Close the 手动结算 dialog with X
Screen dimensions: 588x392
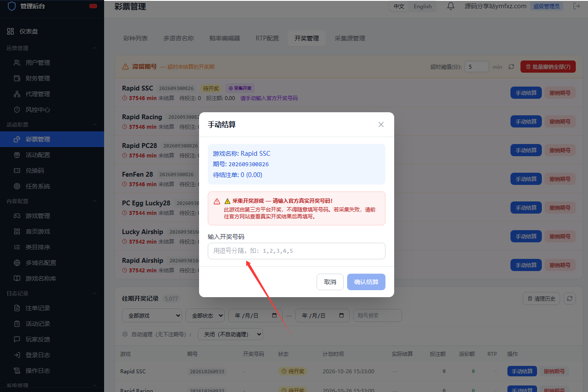click(x=381, y=124)
